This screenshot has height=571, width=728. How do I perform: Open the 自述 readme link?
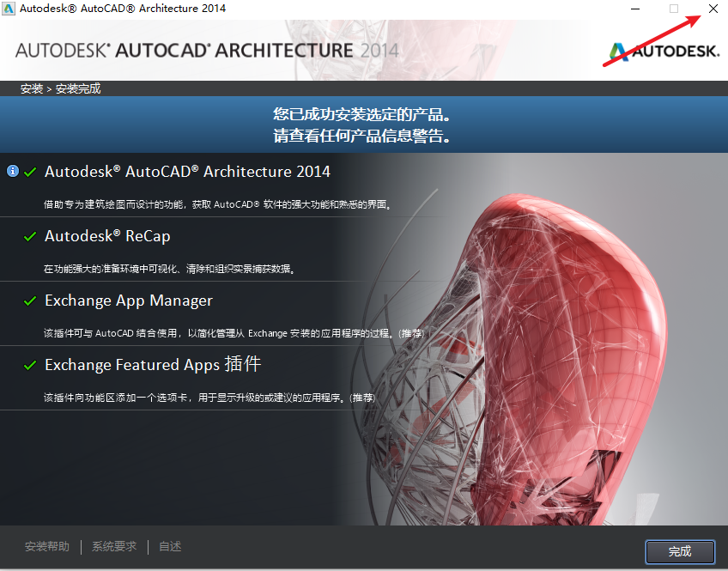tap(170, 547)
